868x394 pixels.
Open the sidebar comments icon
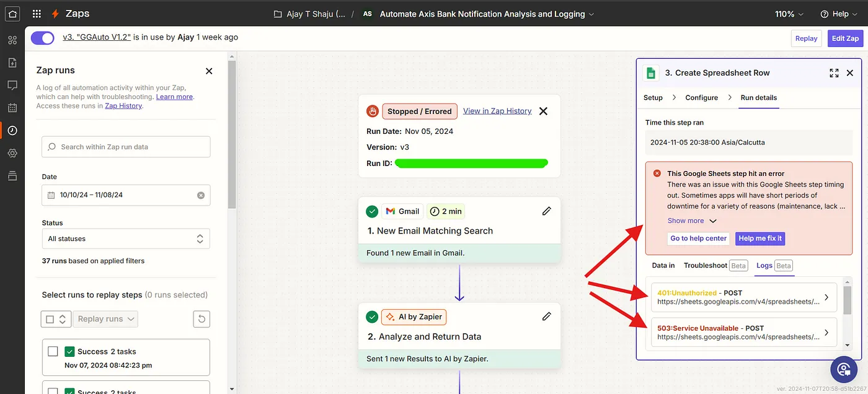click(x=12, y=85)
